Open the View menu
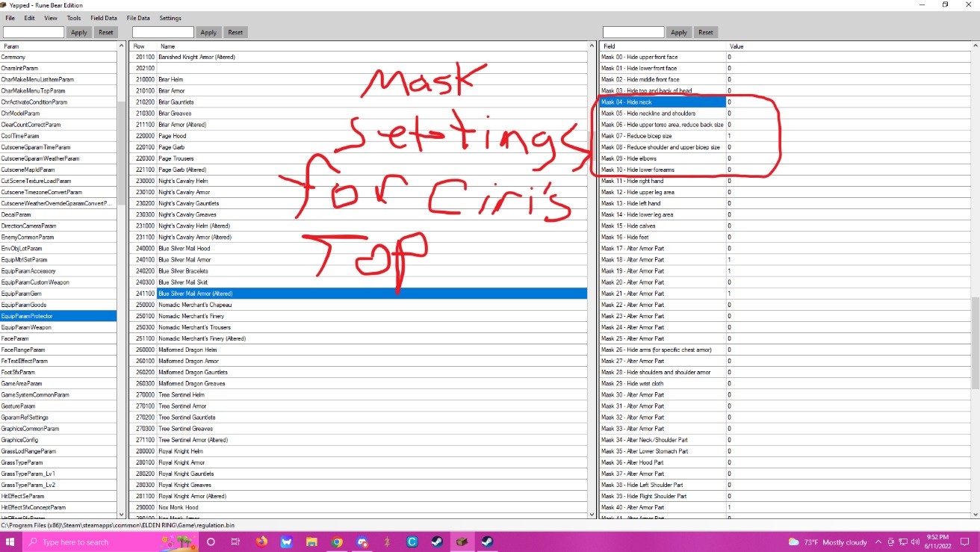This screenshot has height=552, width=980. (x=51, y=18)
